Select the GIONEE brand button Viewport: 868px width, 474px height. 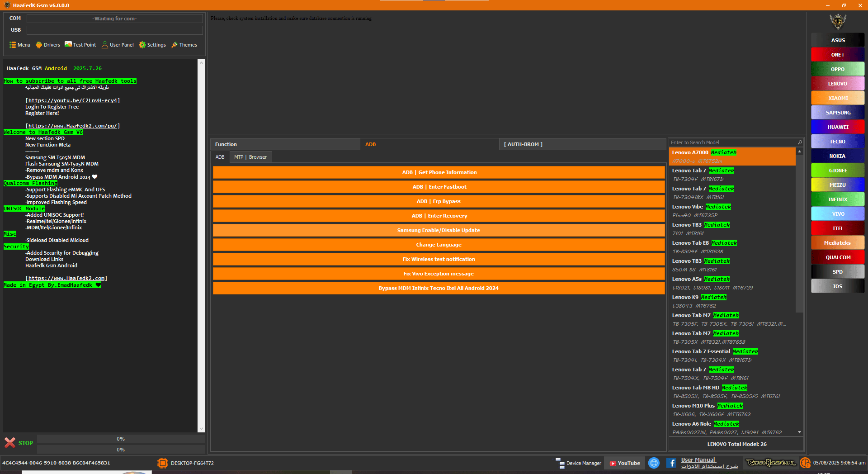(x=838, y=171)
